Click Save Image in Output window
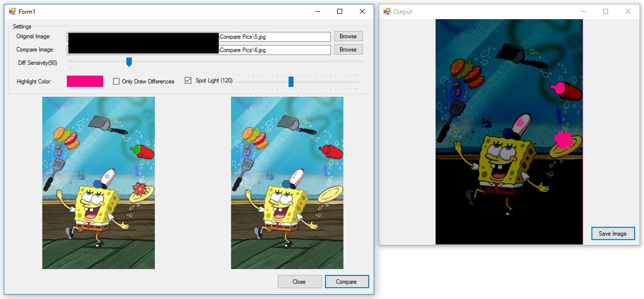This screenshot has width=644, height=299. point(613,234)
